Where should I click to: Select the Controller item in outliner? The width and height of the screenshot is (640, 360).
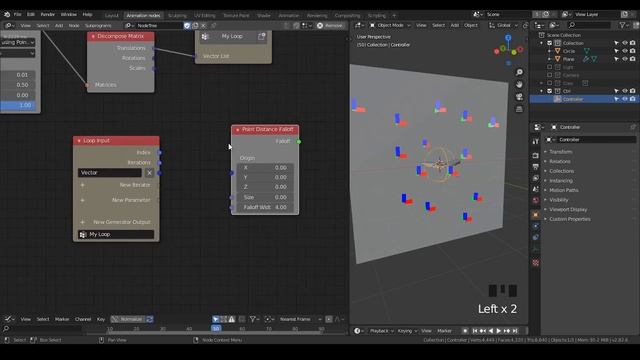coord(573,99)
